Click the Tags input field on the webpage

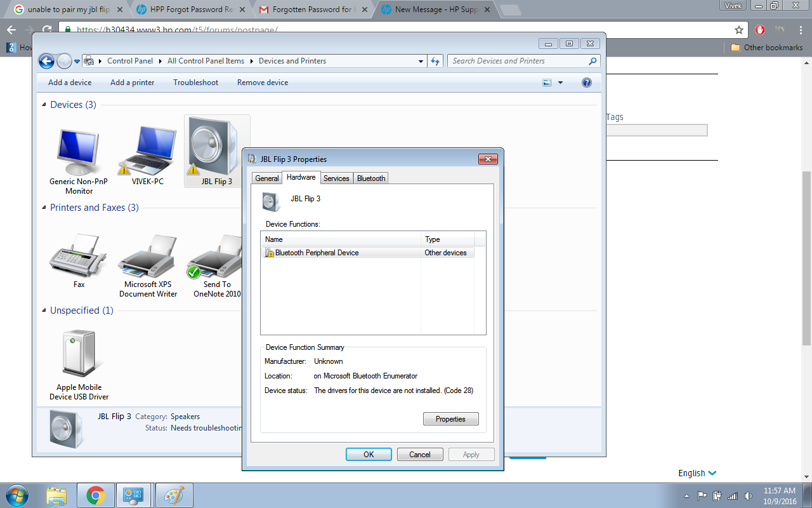657,130
